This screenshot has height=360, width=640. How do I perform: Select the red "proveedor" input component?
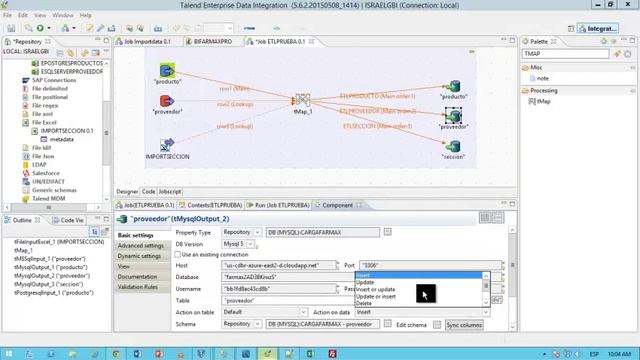(167, 101)
